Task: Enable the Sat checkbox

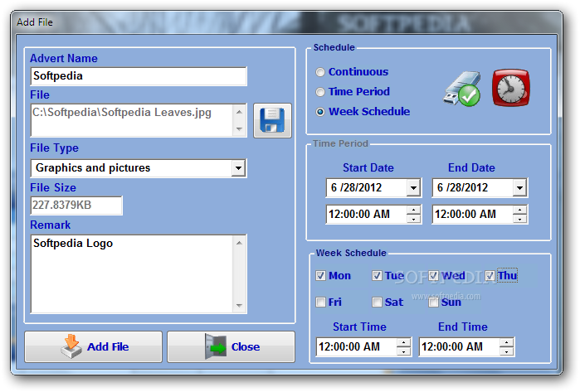Action: click(x=377, y=302)
